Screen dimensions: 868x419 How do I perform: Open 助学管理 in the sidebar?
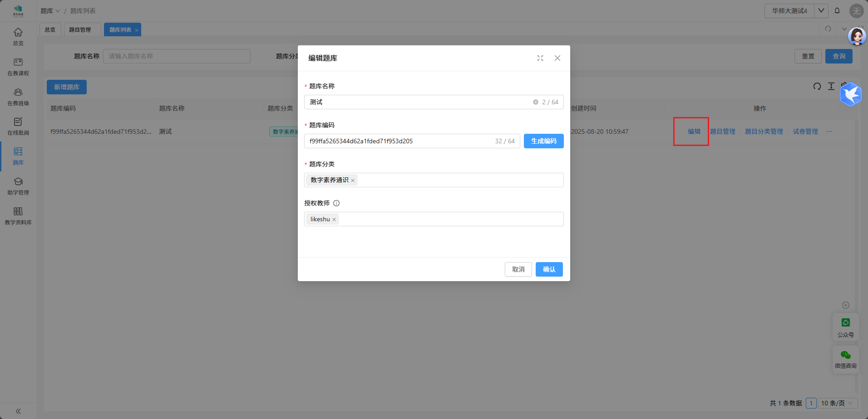coord(18,186)
